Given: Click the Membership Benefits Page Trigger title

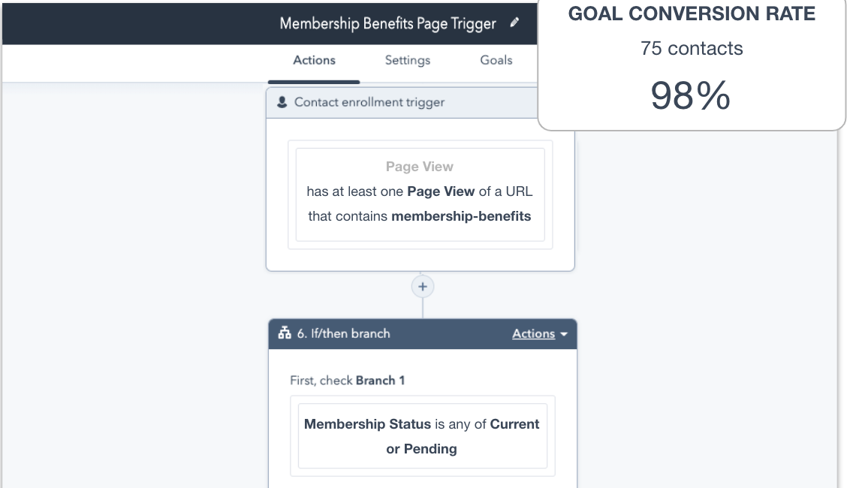Looking at the screenshot, I should [387, 23].
